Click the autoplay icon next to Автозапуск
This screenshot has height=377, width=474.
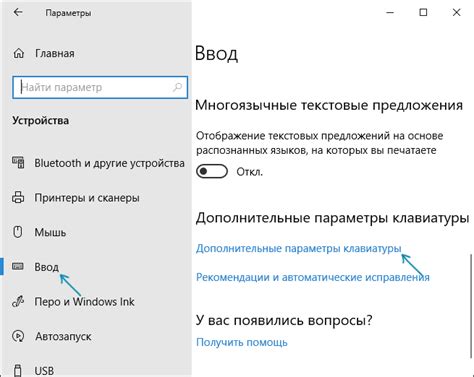point(18,336)
